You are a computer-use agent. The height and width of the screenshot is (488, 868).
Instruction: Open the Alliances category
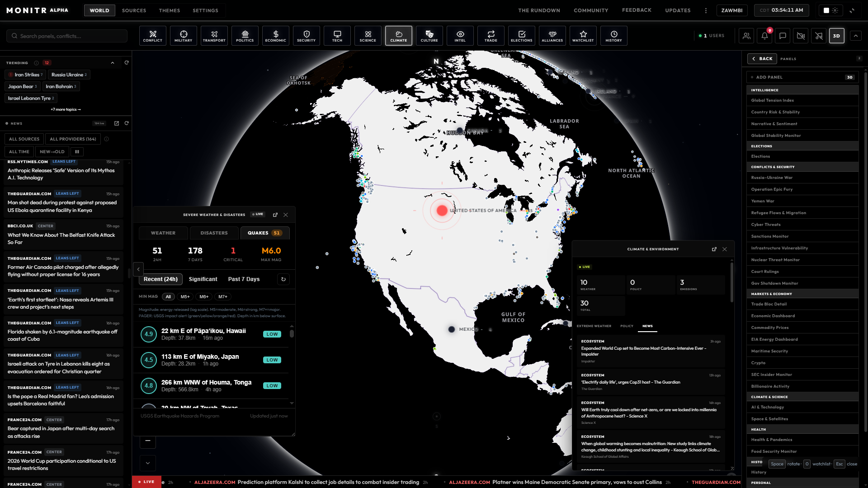coord(552,36)
